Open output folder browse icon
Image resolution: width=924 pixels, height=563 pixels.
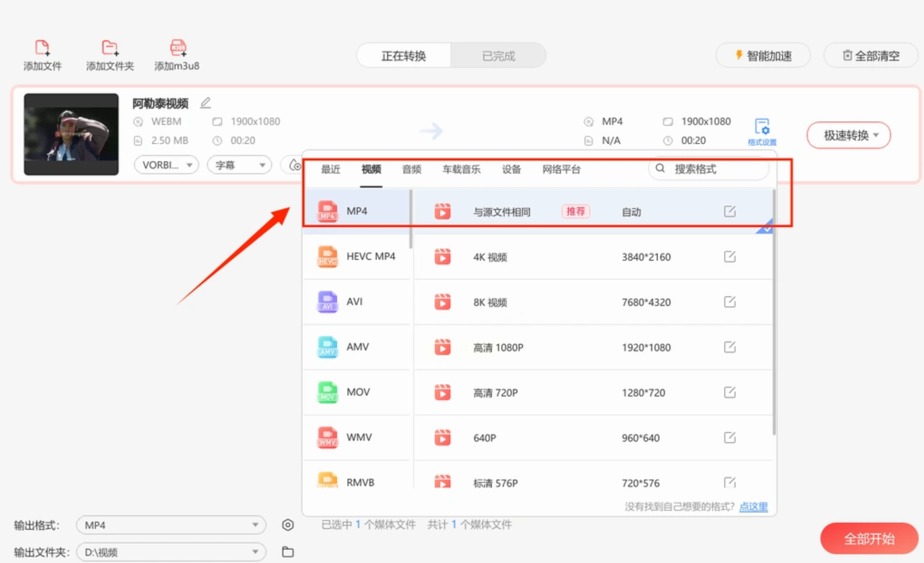pos(288,552)
